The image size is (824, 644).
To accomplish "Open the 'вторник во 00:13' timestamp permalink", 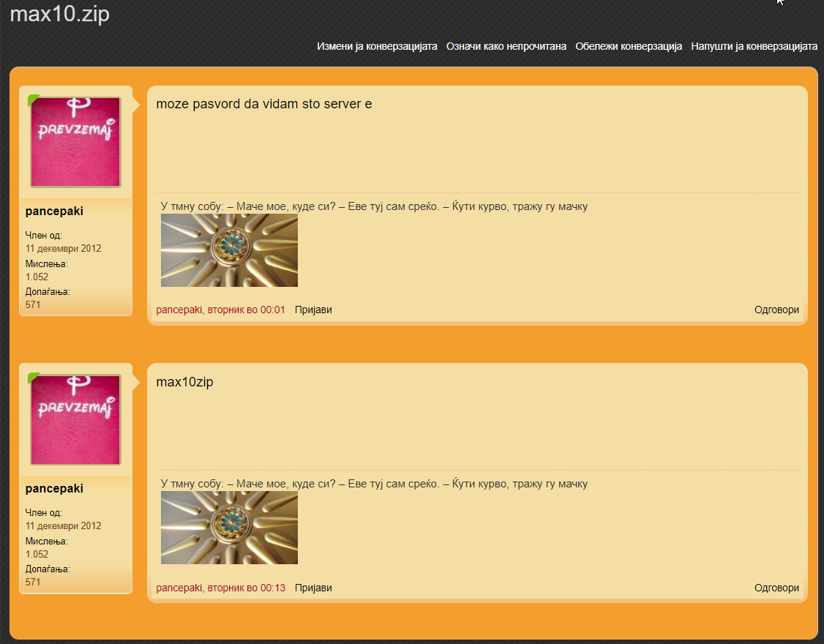I will click(246, 588).
